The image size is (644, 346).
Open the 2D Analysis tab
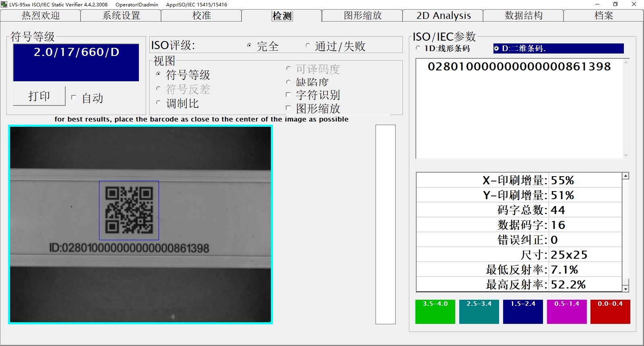pos(443,16)
